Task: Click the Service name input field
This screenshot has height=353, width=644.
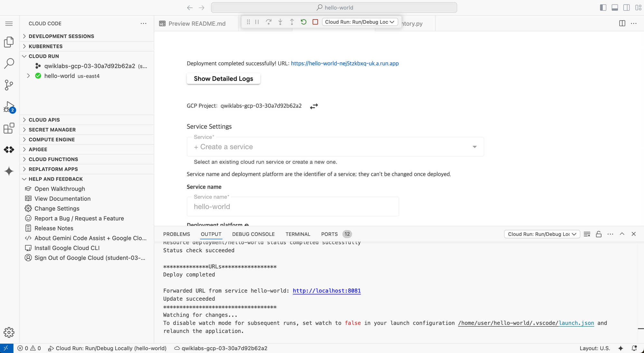Action: (x=292, y=207)
